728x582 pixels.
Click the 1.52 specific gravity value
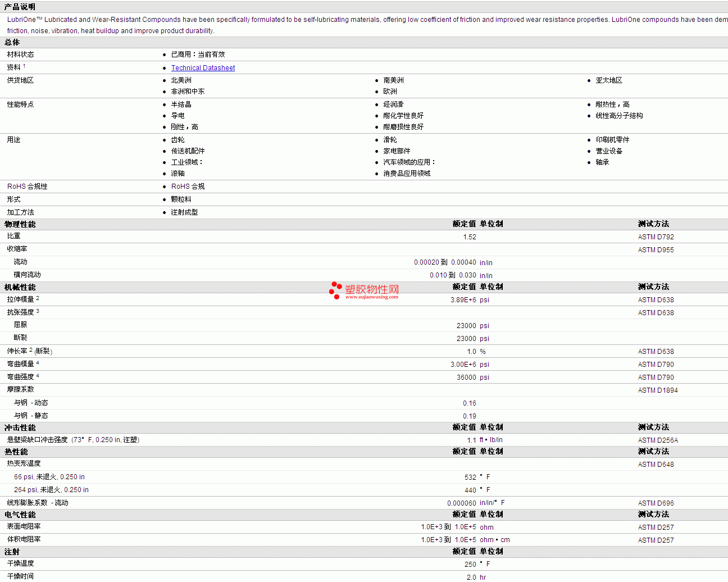pyautogui.click(x=470, y=237)
